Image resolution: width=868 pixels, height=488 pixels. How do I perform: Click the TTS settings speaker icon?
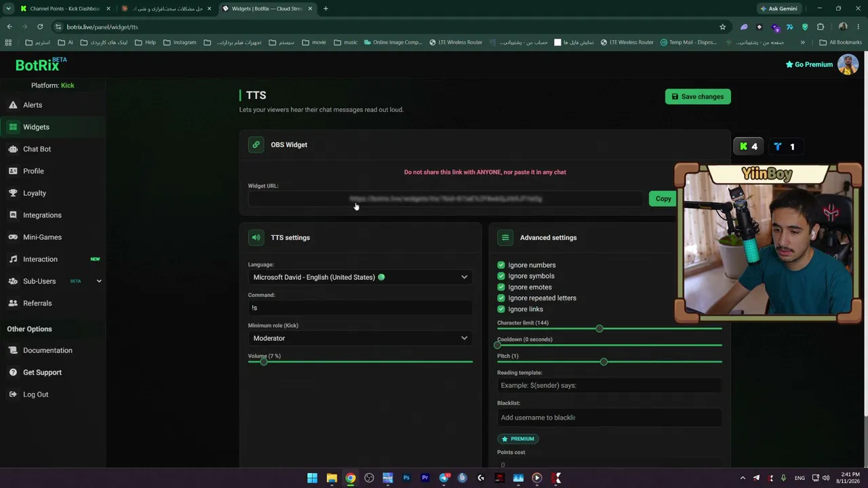click(256, 237)
